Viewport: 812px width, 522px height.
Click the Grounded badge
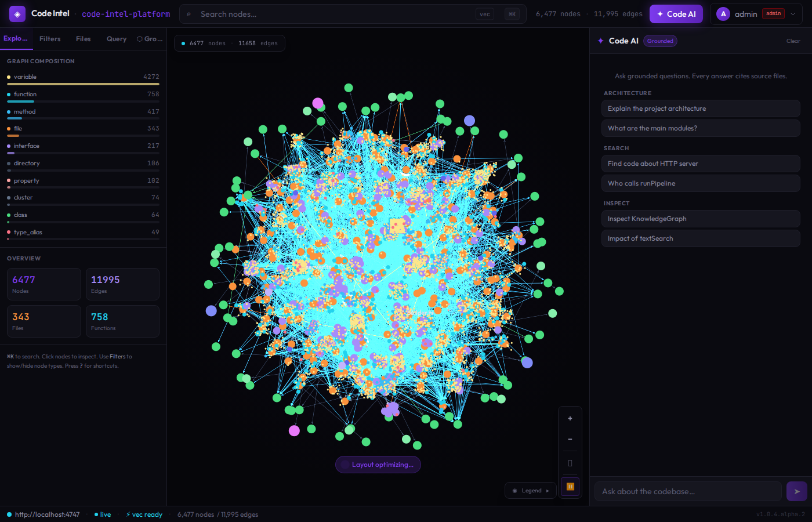tap(660, 41)
